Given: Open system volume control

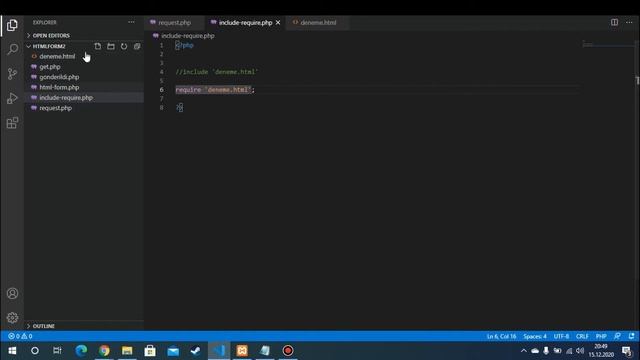Looking at the screenshot, I should 580,351.
